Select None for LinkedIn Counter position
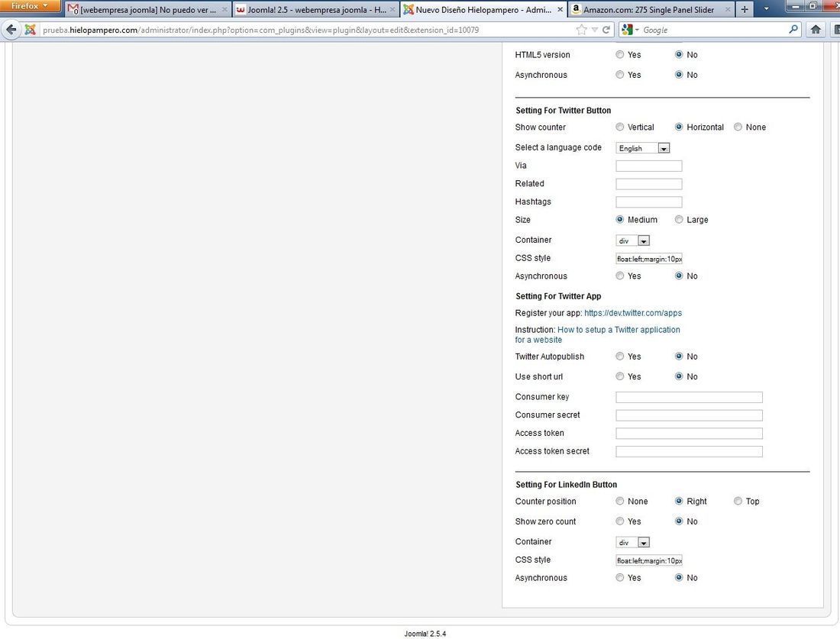Image resolution: width=840 pixels, height=639 pixels. point(620,502)
